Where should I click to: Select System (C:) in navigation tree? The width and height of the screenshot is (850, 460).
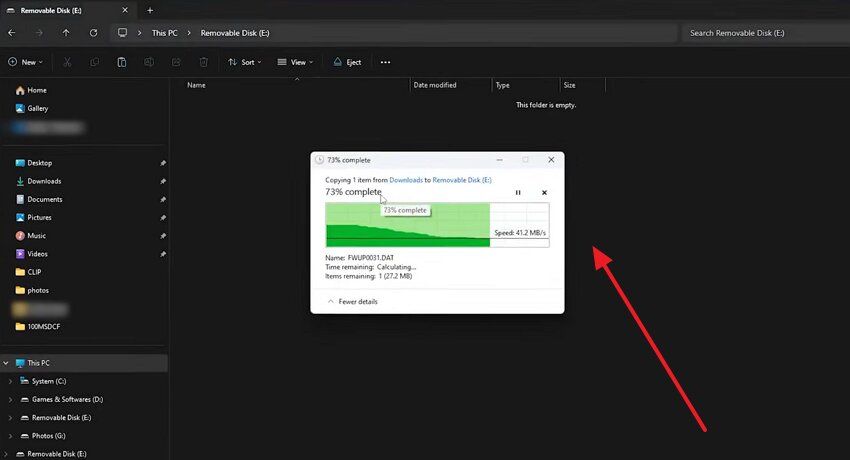tap(49, 381)
